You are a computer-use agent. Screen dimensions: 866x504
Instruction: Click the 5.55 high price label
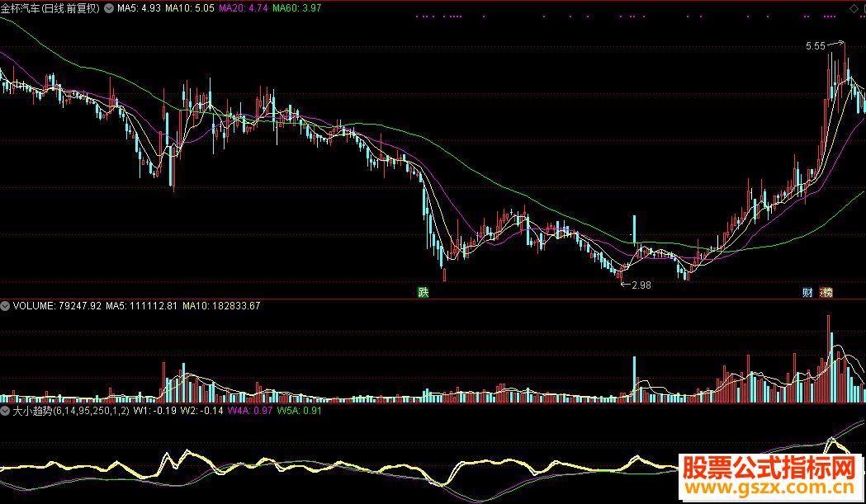coord(815,46)
